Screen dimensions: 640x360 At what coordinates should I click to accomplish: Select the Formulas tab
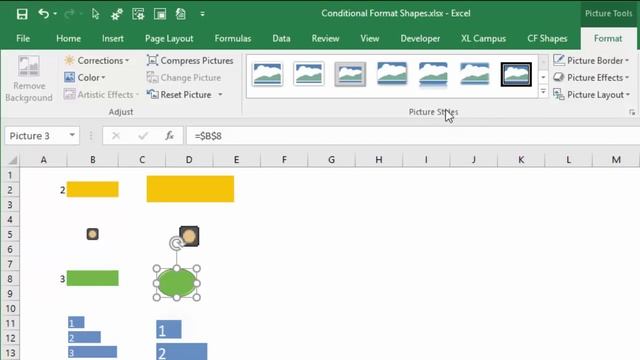[233, 38]
